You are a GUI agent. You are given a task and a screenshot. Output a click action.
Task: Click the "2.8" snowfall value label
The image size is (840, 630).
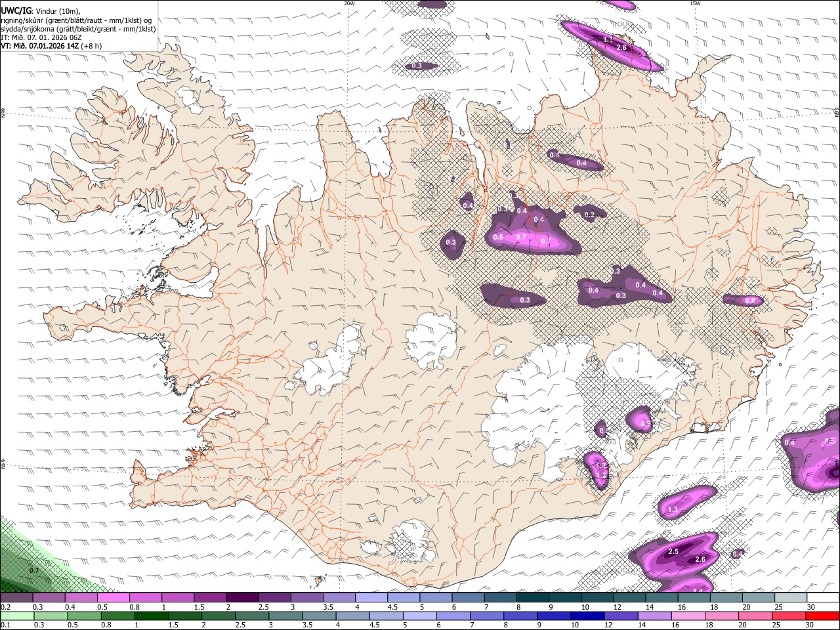[621, 48]
